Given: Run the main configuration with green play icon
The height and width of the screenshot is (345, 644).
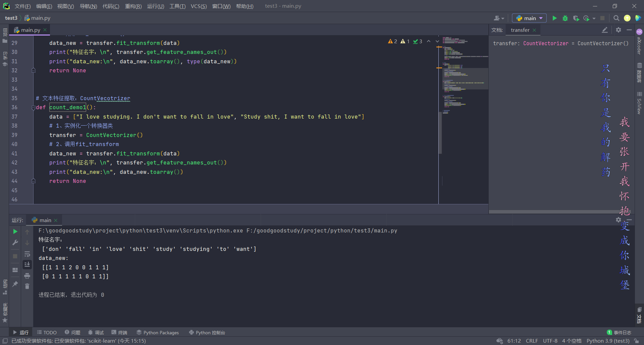Looking at the screenshot, I should (x=554, y=18).
